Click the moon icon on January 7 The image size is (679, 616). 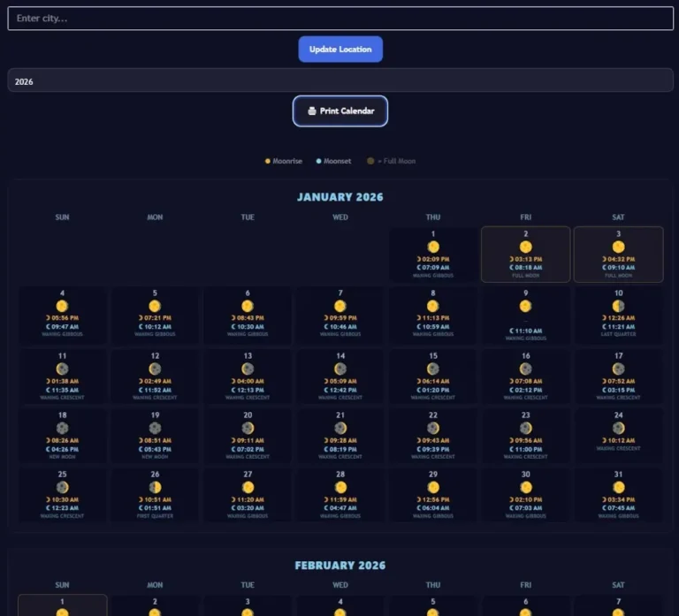(x=340, y=306)
